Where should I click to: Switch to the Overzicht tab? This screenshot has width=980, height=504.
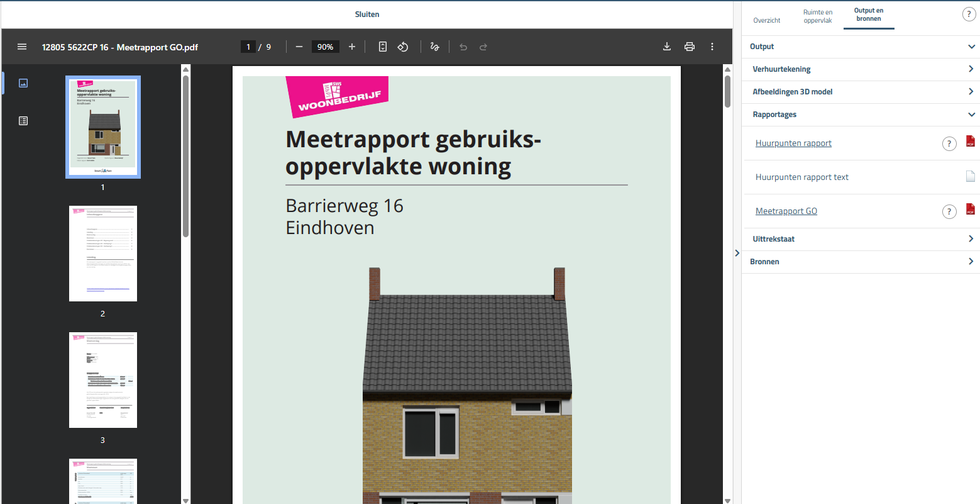coord(766,20)
